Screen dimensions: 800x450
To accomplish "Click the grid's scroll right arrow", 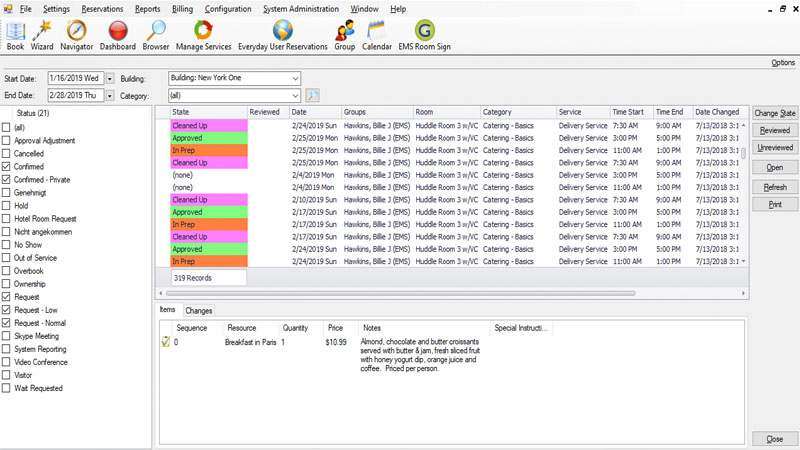I will (x=743, y=293).
